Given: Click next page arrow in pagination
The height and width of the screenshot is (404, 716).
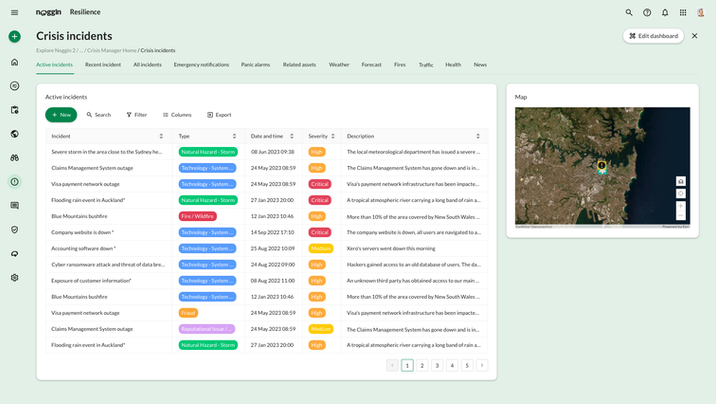Looking at the screenshot, I should 482,365.
